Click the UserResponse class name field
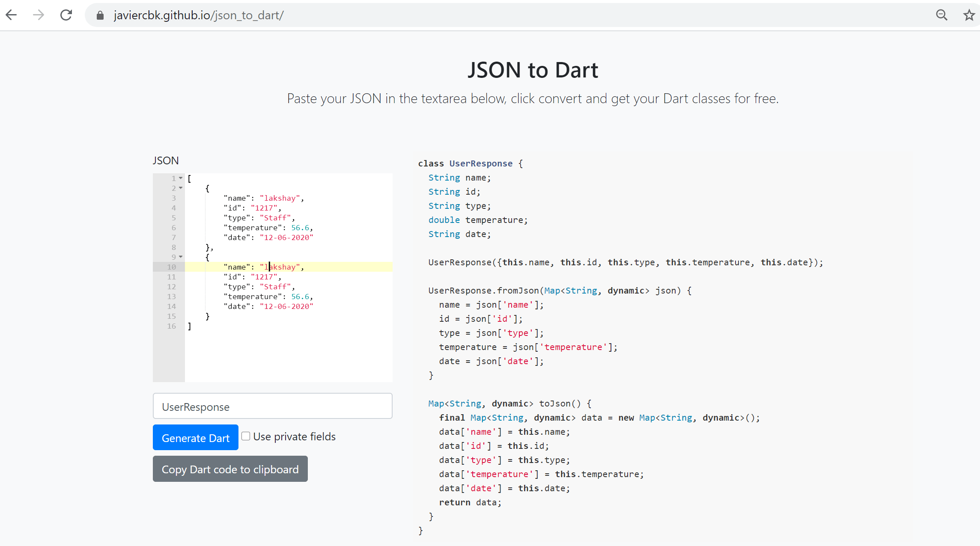Screen dimensions: 980x546 click(272, 406)
